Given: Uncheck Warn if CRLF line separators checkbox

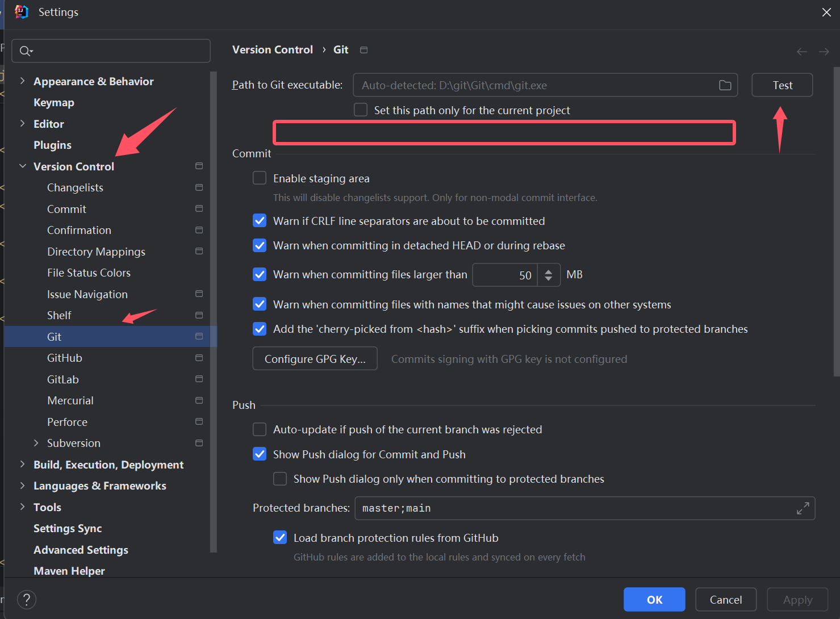Looking at the screenshot, I should [x=260, y=220].
